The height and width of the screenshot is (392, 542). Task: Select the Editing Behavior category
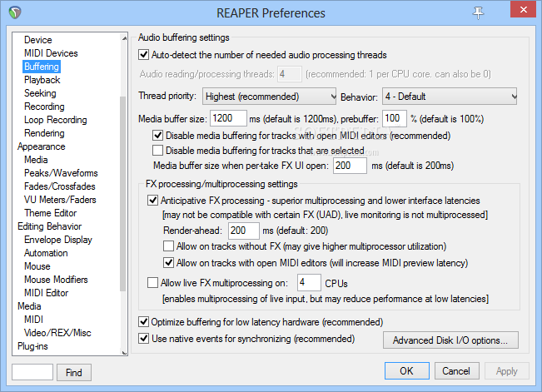(50, 226)
